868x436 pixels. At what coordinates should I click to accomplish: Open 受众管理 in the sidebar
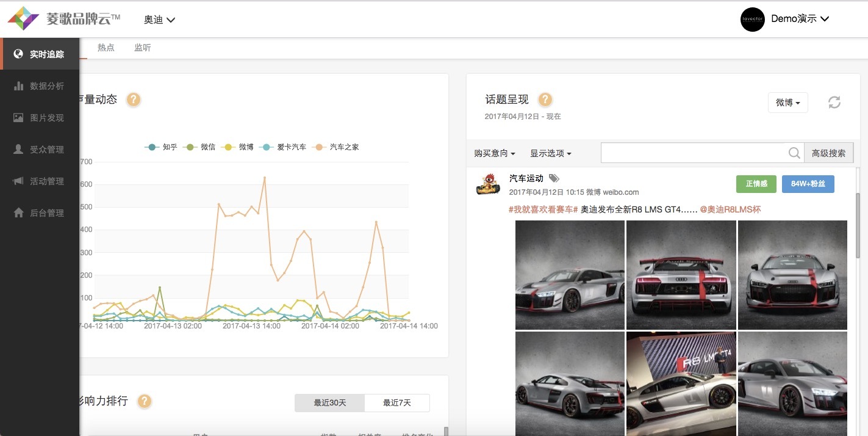click(x=40, y=150)
